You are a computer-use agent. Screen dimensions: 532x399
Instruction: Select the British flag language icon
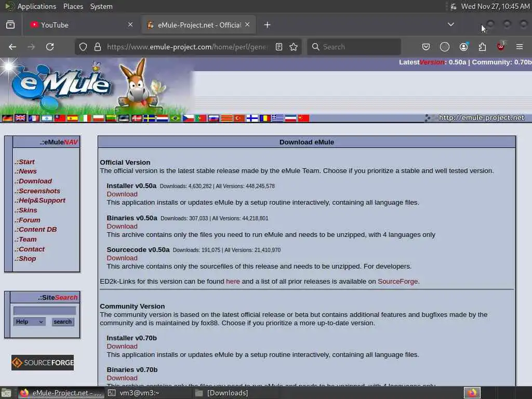[x=20, y=118]
